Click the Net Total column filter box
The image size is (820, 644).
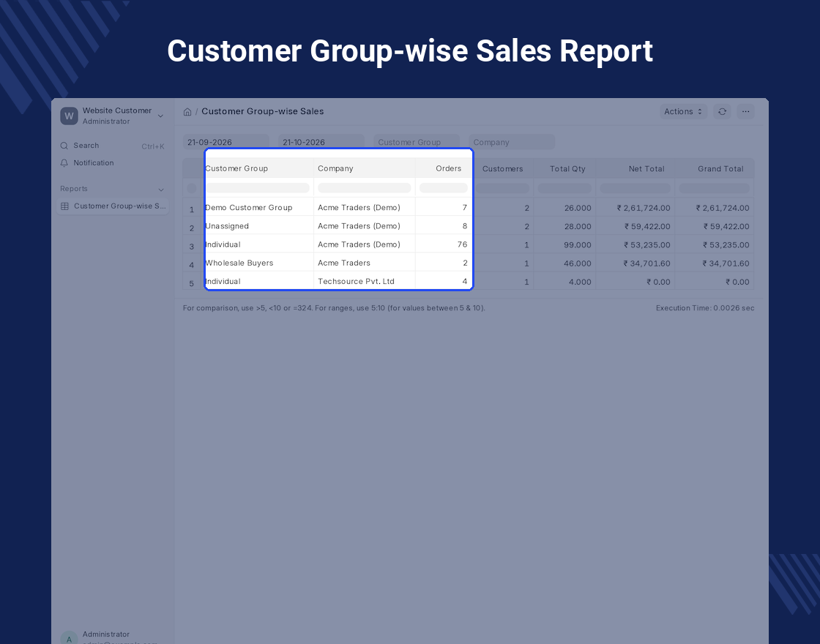635,188
